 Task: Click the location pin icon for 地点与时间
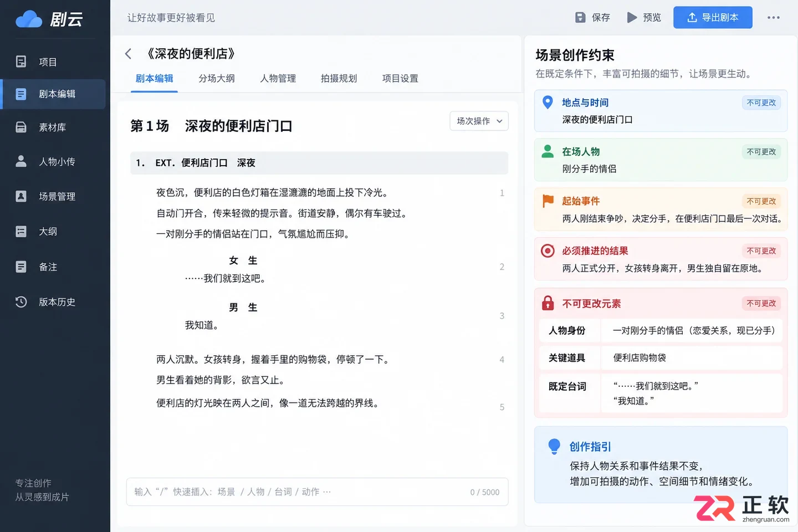coord(548,103)
